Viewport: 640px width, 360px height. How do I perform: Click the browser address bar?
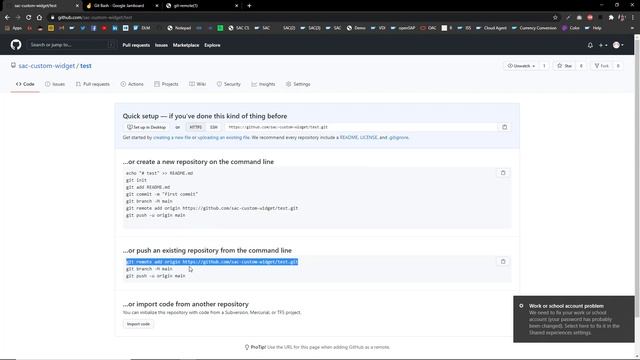[302, 18]
